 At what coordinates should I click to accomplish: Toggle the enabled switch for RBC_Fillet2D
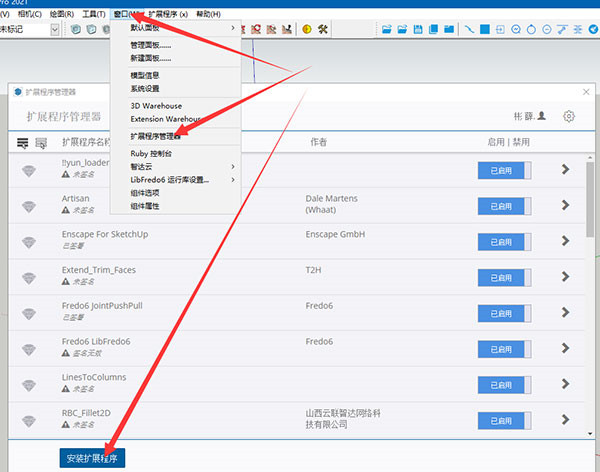point(504,421)
